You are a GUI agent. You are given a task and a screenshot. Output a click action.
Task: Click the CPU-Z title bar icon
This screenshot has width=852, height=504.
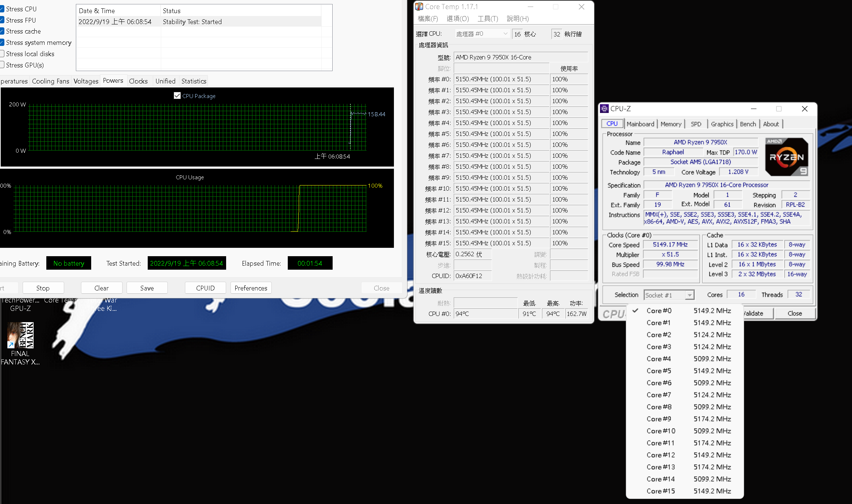tap(604, 109)
